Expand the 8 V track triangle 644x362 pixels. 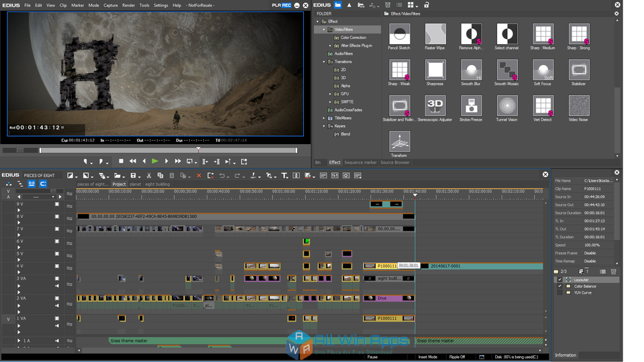pyautogui.click(x=19, y=222)
